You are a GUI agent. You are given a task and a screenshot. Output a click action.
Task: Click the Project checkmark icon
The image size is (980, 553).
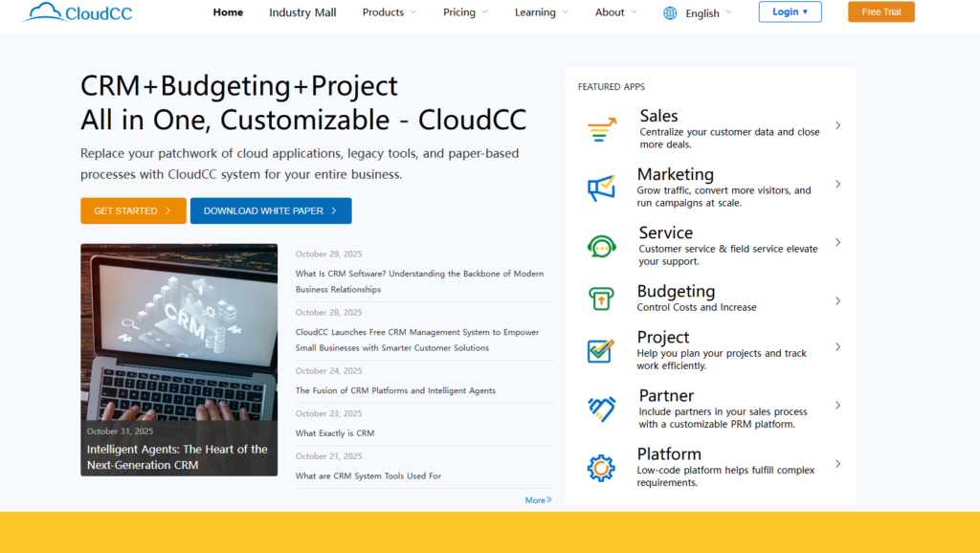pyautogui.click(x=601, y=350)
